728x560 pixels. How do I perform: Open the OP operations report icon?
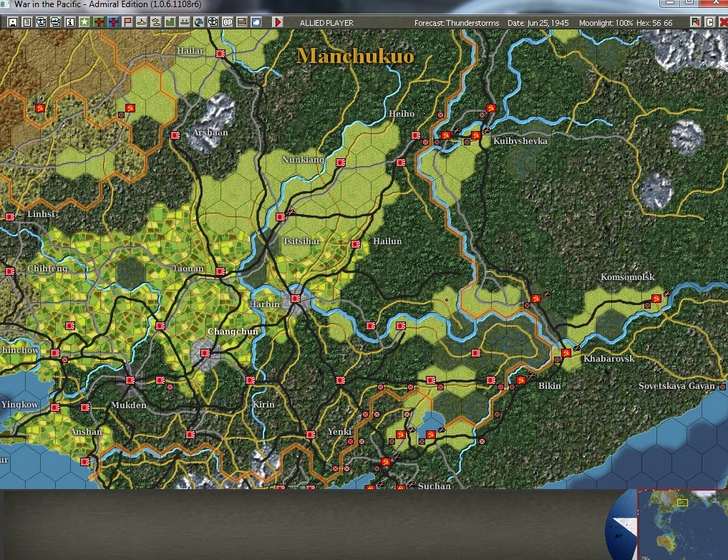coord(228,21)
